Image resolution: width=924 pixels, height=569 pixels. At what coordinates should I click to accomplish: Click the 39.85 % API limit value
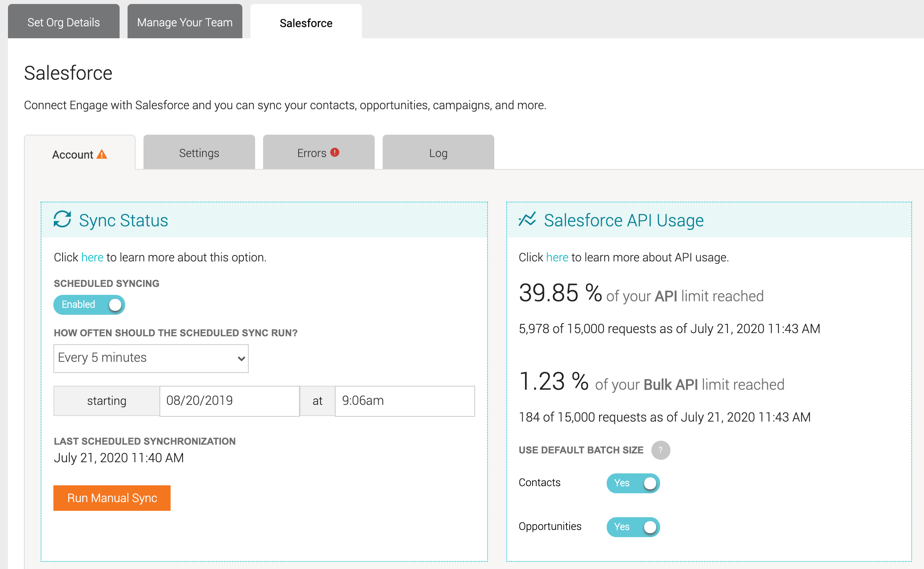tap(560, 293)
